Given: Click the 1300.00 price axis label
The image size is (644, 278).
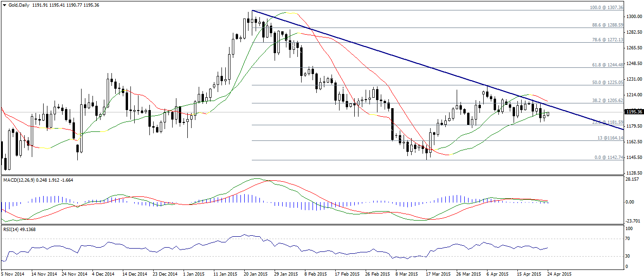Looking at the screenshot, I should tap(634, 17).
